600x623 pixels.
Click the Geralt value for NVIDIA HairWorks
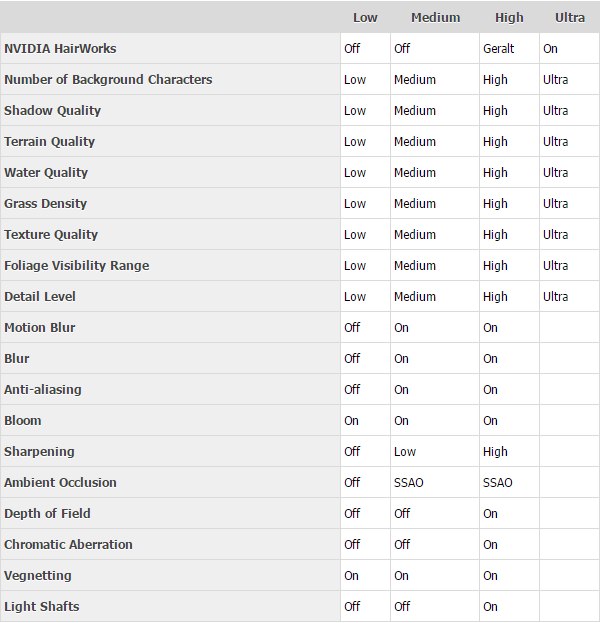click(498, 48)
